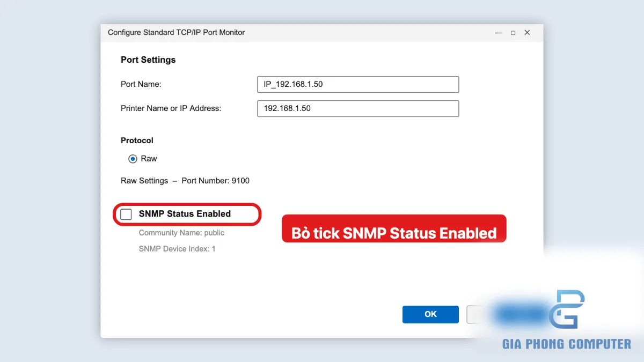
Task: Click the 'SNMP Device Index: 1' text
Action: click(177, 249)
